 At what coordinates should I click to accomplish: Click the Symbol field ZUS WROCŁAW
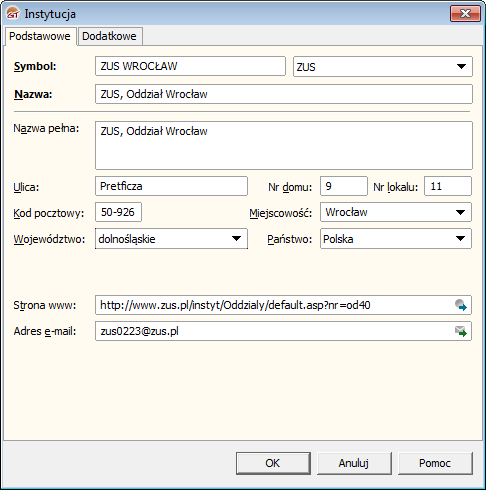(x=190, y=66)
